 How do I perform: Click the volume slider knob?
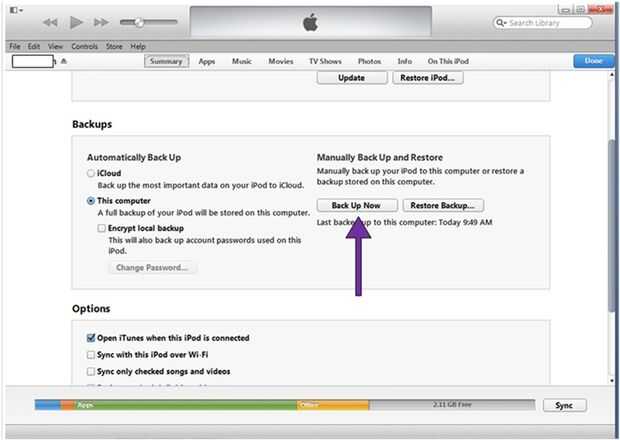[139, 22]
